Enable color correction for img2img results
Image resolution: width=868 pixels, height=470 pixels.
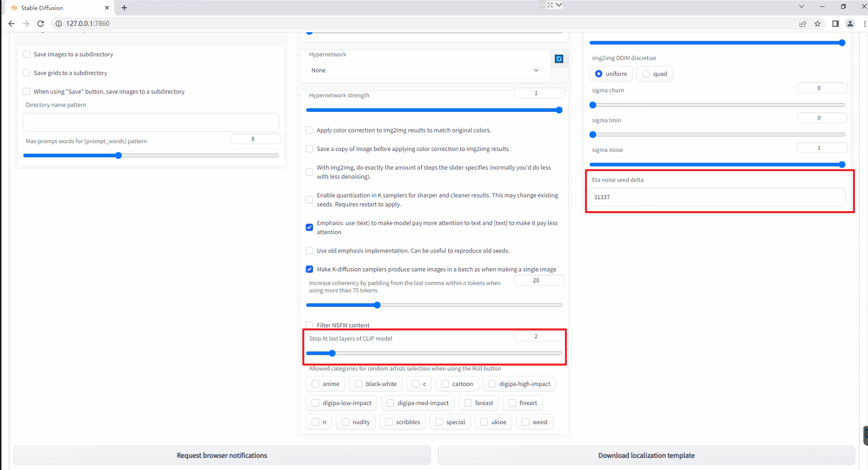coord(310,130)
